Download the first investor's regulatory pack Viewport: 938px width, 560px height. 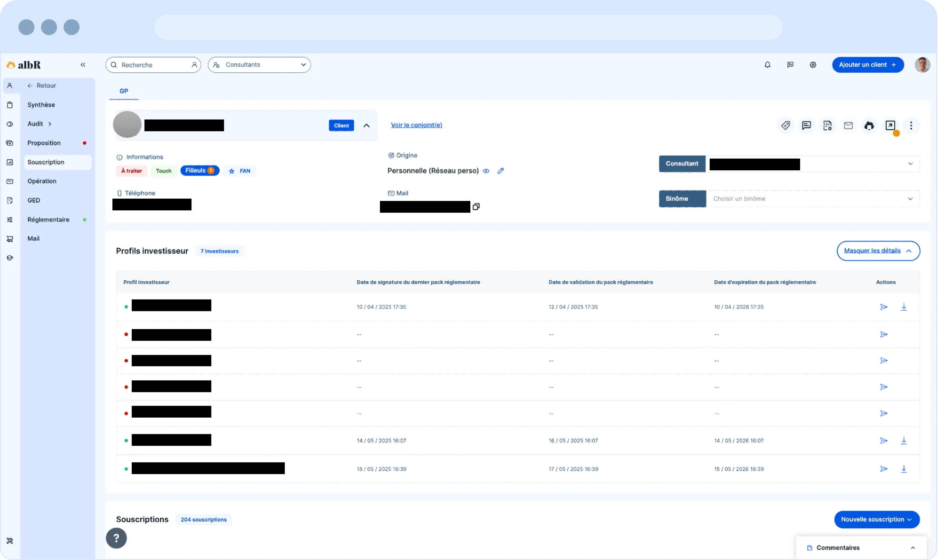[904, 307]
